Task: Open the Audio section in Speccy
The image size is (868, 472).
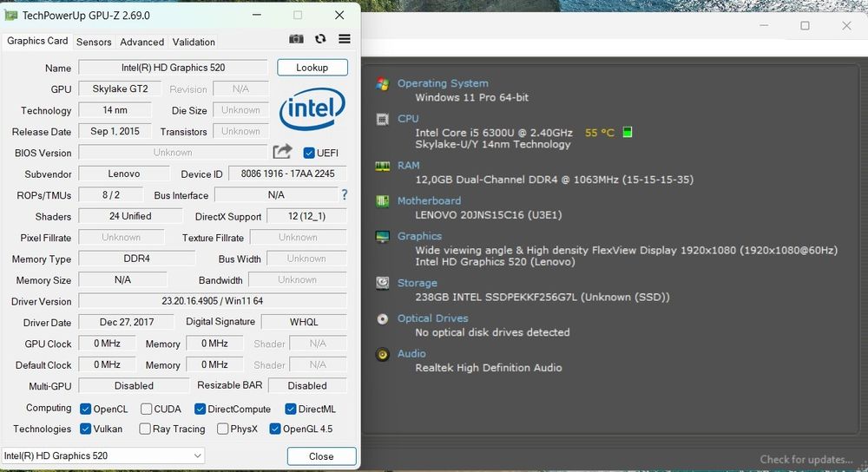Action: pyautogui.click(x=411, y=354)
